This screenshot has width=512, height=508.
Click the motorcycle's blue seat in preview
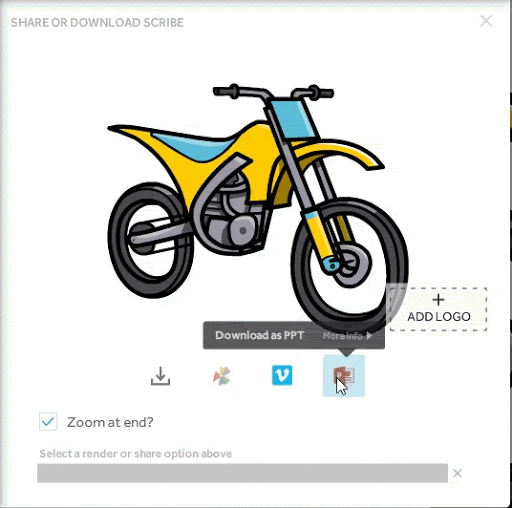point(195,146)
